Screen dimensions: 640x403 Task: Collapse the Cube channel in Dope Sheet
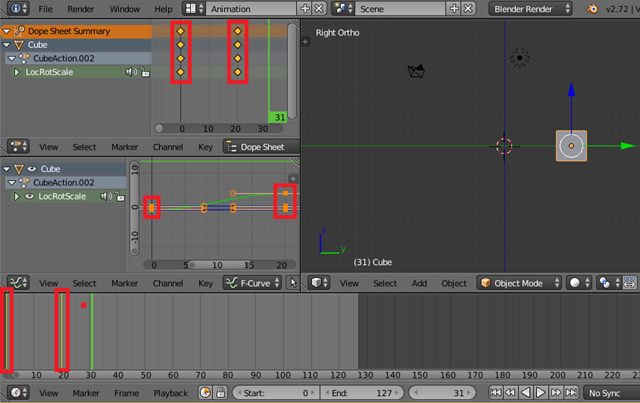[7, 45]
